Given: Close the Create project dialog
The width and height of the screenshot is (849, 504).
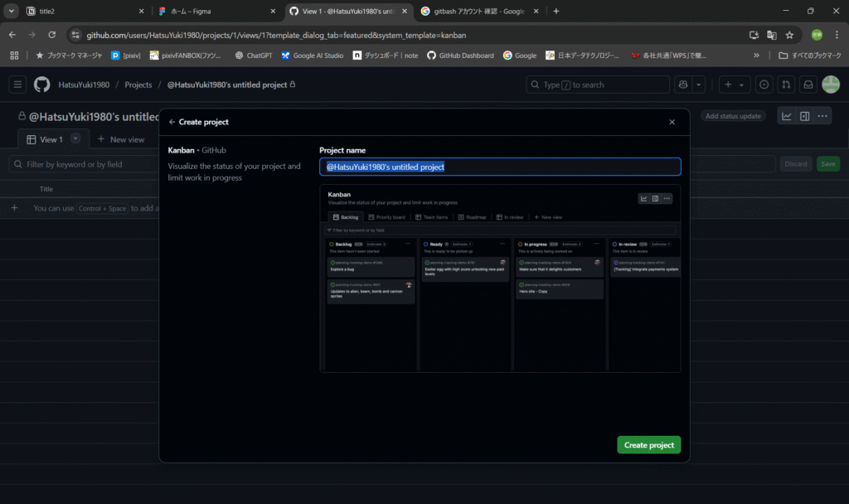Looking at the screenshot, I should coord(672,123).
